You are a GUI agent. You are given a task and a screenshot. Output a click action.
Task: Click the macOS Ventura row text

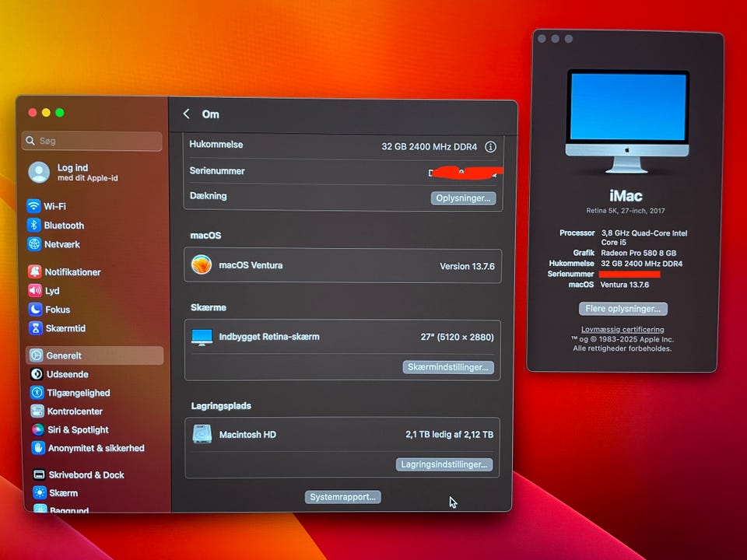click(x=251, y=265)
